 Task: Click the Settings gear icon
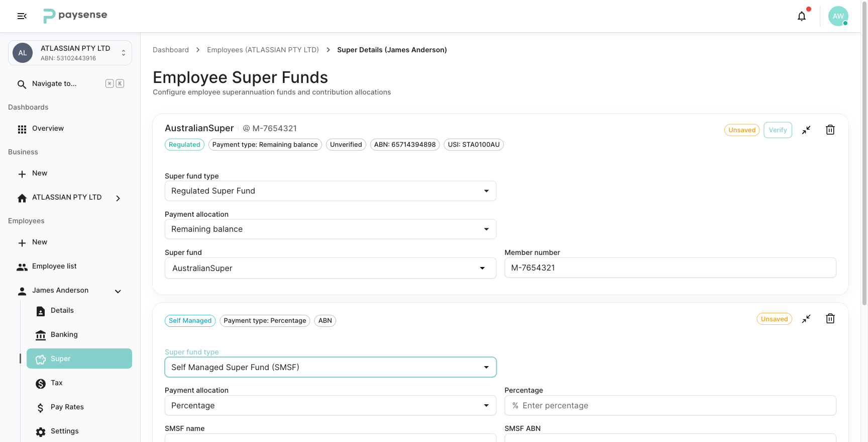tap(41, 432)
